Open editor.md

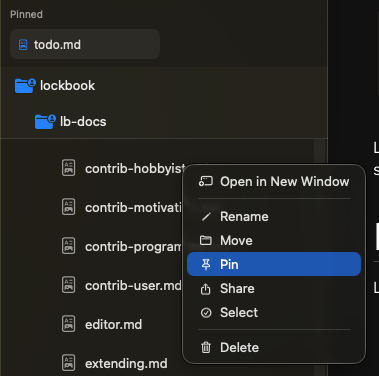coord(113,325)
